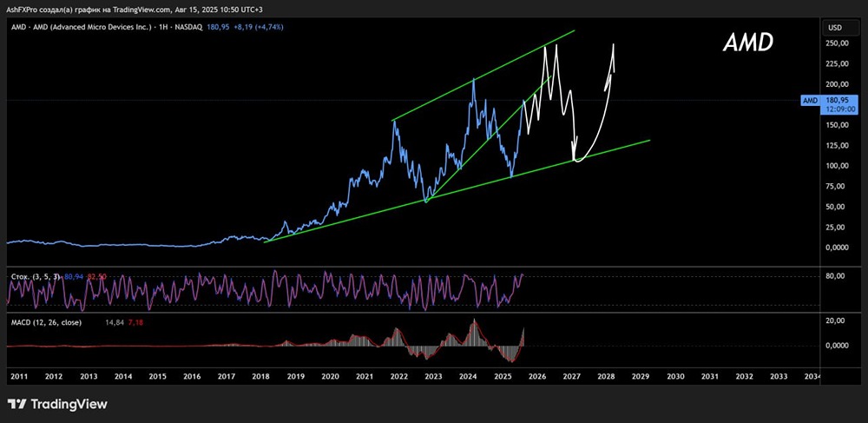
Task: Click 2025 on the time axis
Action: coord(503,376)
